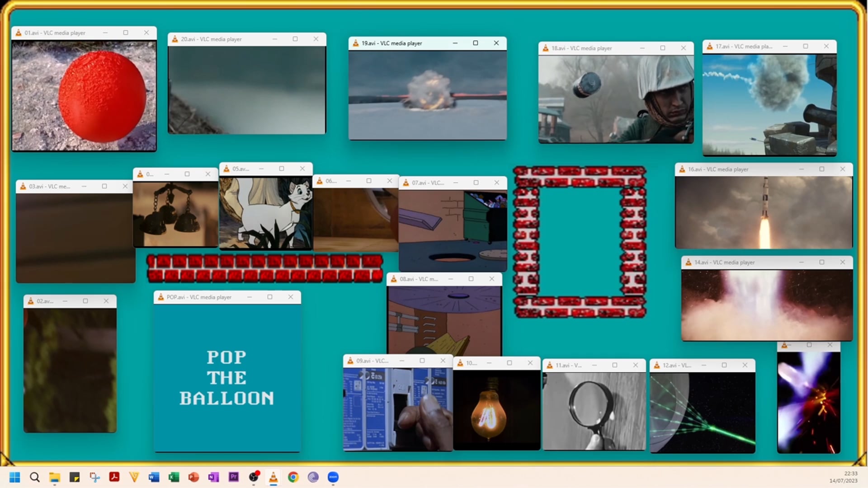
Task: Click the VLC media player taskbar icon
Action: (x=274, y=477)
